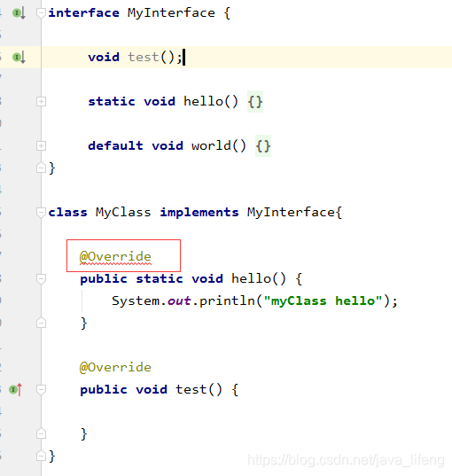The image size is (452, 476).
Task: Click the world method name
Action: [x=211, y=145]
